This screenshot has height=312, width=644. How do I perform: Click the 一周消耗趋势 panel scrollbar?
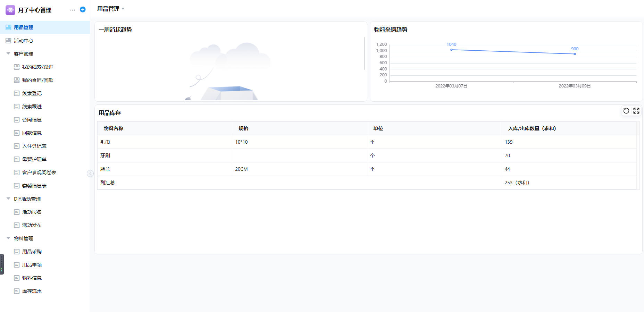(x=364, y=54)
